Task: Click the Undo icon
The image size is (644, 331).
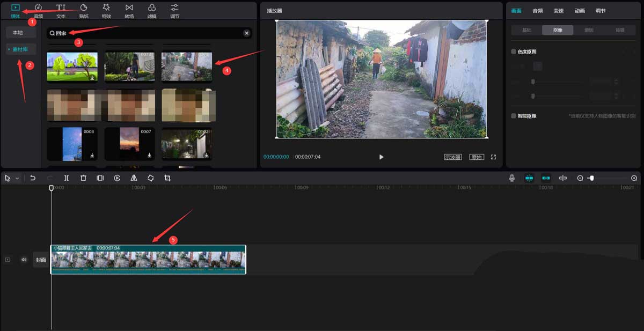Action: (33, 178)
